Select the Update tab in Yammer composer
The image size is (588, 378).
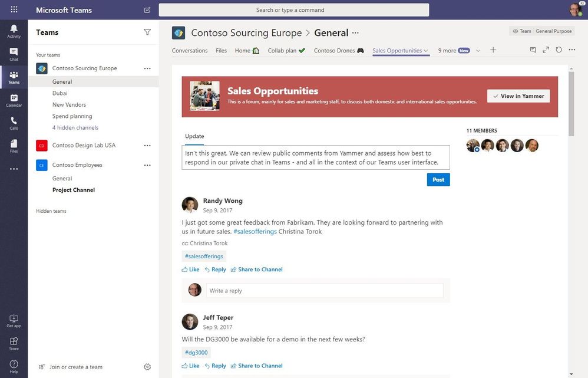194,136
